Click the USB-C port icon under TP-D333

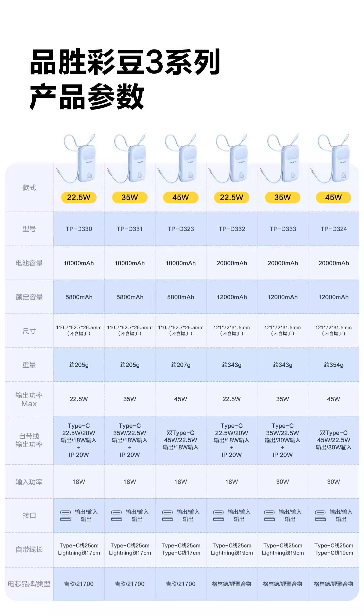click(269, 512)
